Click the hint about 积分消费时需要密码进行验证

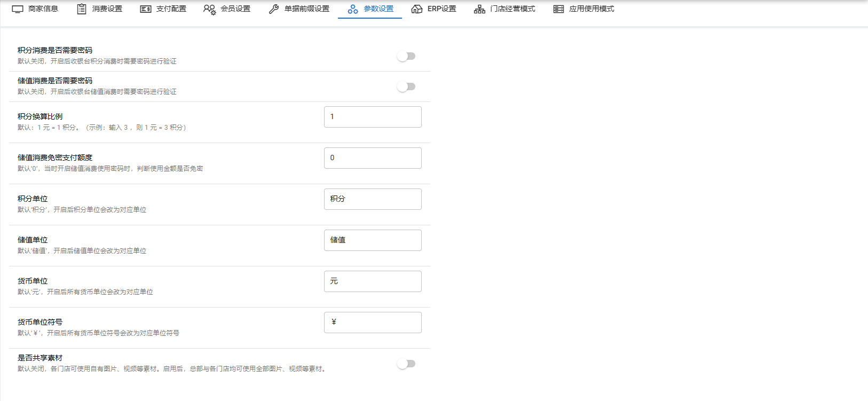pyautogui.click(x=97, y=61)
